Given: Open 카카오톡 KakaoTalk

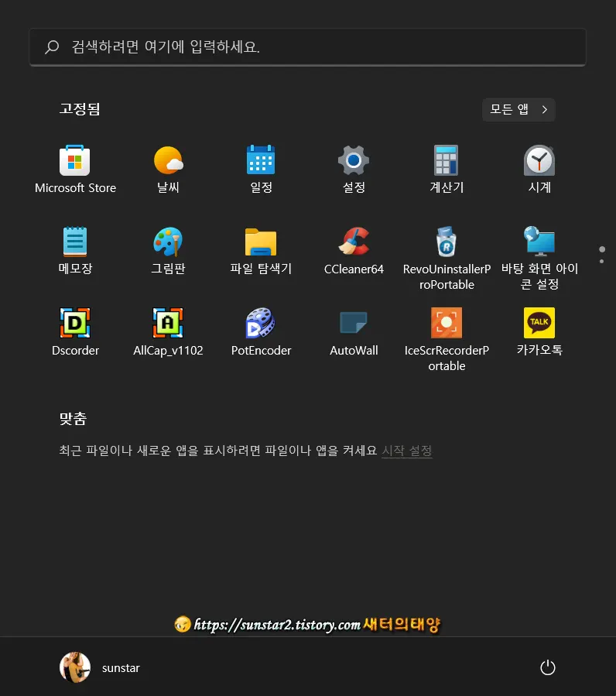Looking at the screenshot, I should pyautogui.click(x=539, y=332).
